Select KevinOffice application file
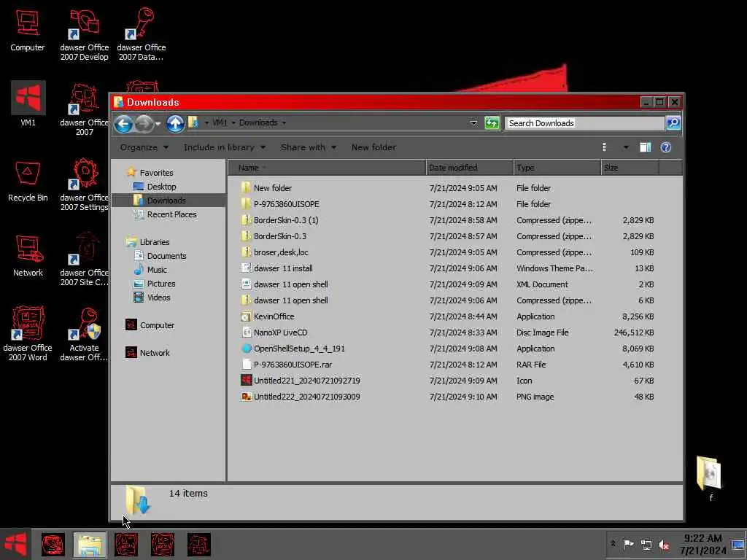This screenshot has height=560, width=747. [448, 316]
